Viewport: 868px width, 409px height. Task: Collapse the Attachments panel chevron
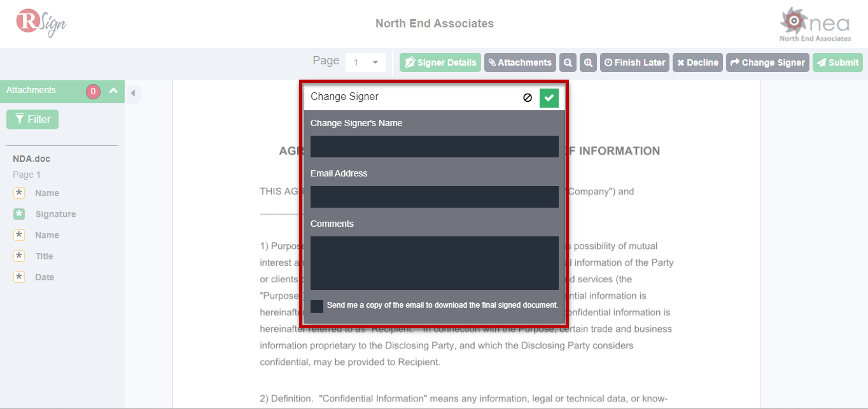113,90
